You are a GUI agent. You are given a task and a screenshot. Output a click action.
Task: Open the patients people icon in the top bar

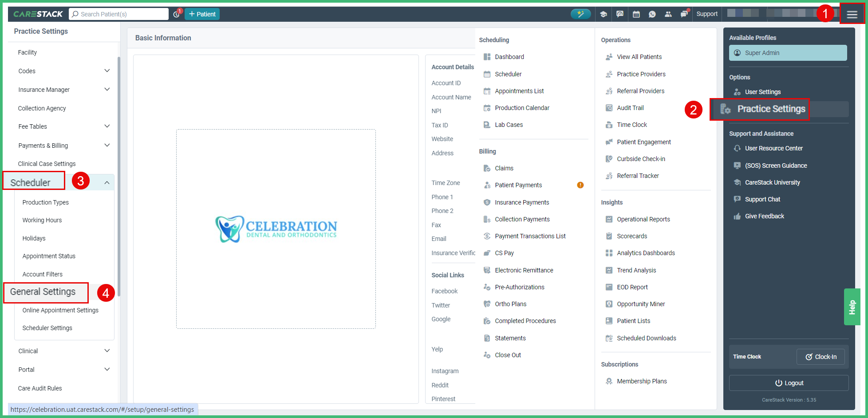[668, 14]
